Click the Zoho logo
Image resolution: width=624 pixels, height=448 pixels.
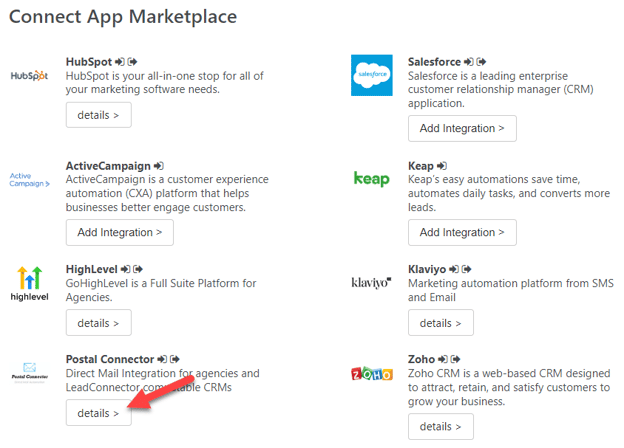point(372,374)
